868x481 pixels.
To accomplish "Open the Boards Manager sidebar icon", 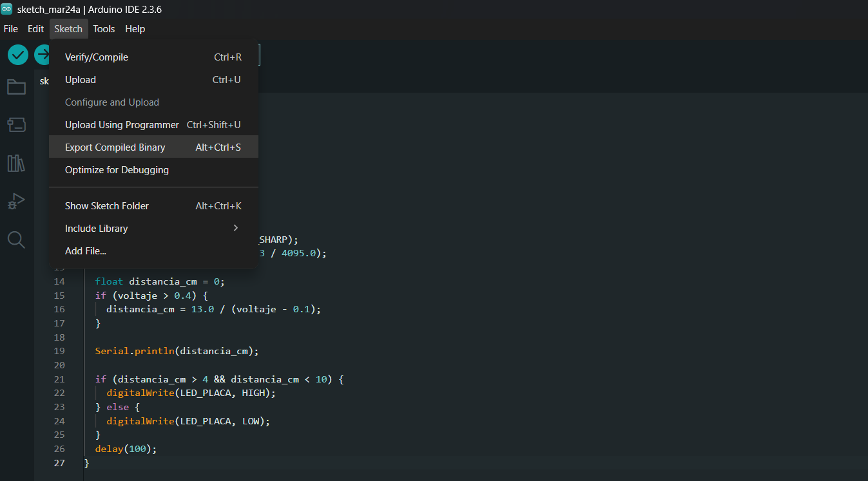I will 16,125.
